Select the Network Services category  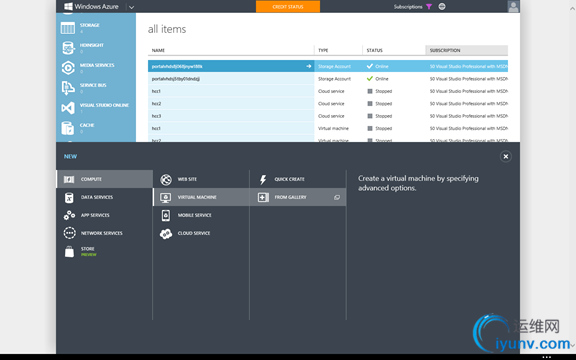click(105, 233)
